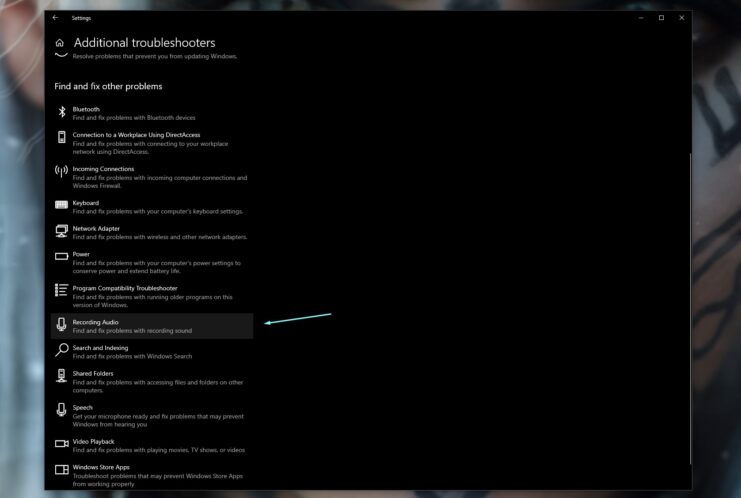This screenshot has width=741, height=498.
Task: Click the Speech microphone icon
Action: click(61, 410)
